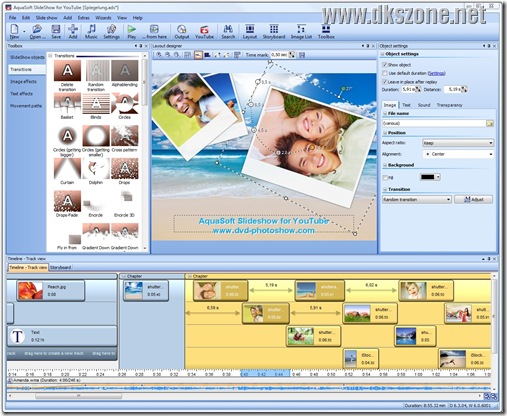The width and height of the screenshot is (507, 416).
Task: Click the black fill color swatch
Action: tap(428, 177)
